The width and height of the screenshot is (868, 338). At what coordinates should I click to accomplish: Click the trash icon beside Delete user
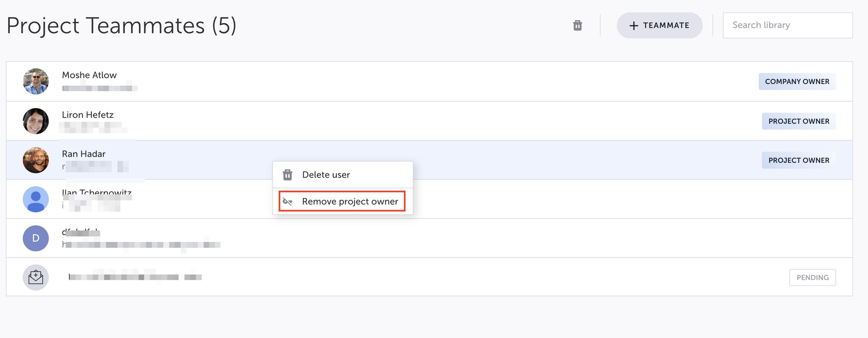tap(287, 175)
